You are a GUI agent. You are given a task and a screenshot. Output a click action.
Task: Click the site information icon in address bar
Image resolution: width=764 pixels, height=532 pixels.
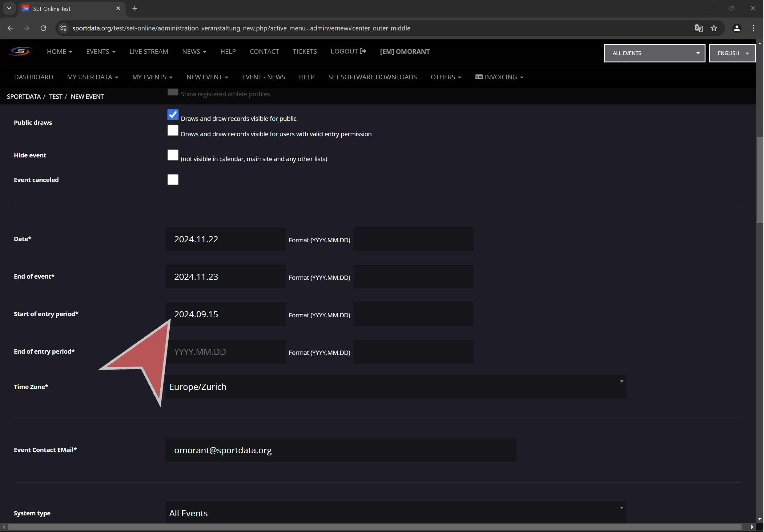tap(63, 28)
